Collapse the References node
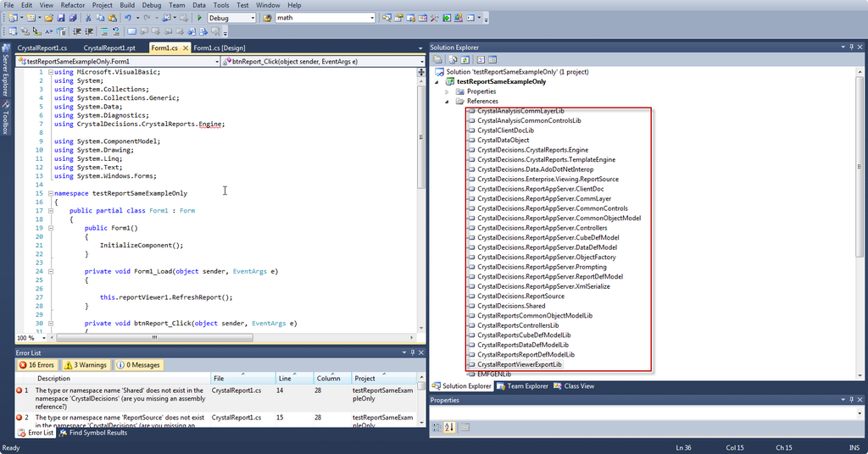The height and width of the screenshot is (454, 868). pos(448,101)
